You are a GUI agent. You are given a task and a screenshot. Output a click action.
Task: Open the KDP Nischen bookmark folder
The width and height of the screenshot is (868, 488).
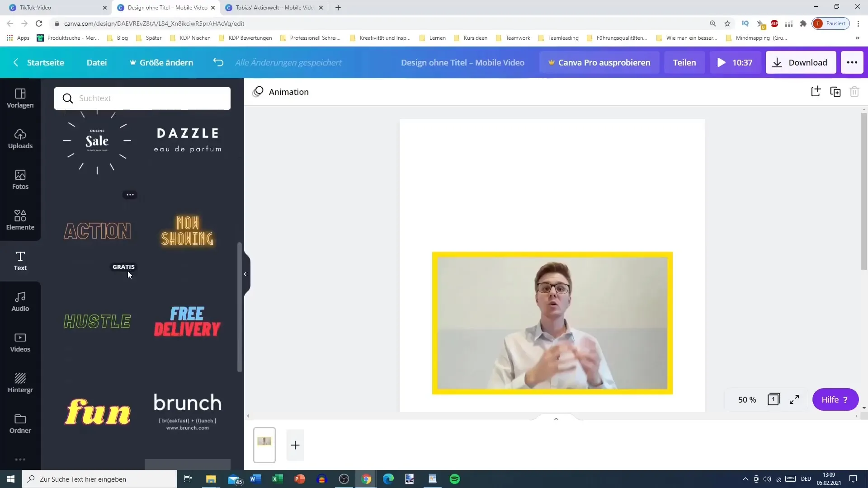190,38
